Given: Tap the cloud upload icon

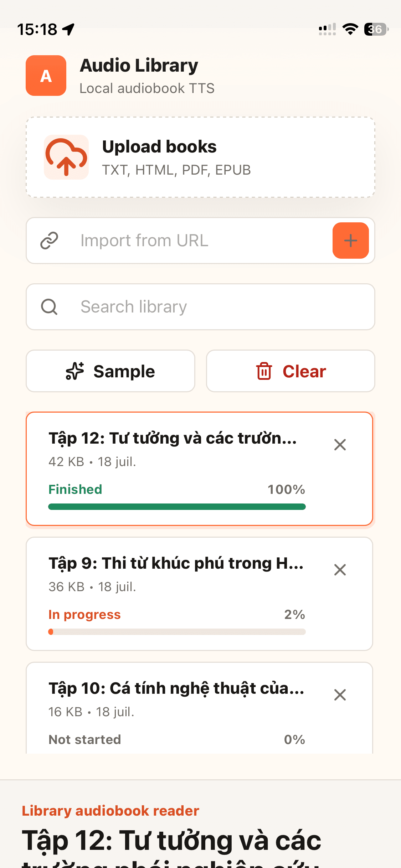Looking at the screenshot, I should pos(66,157).
